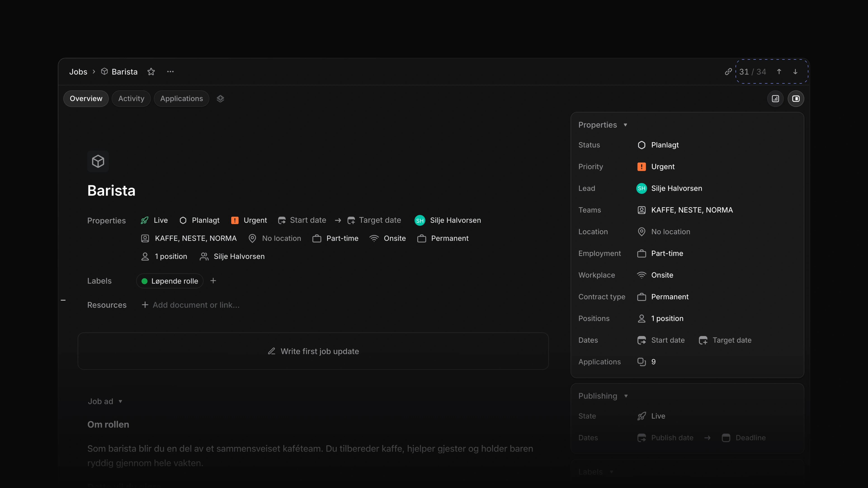Click the Løpende rolle label chip

pyautogui.click(x=170, y=281)
